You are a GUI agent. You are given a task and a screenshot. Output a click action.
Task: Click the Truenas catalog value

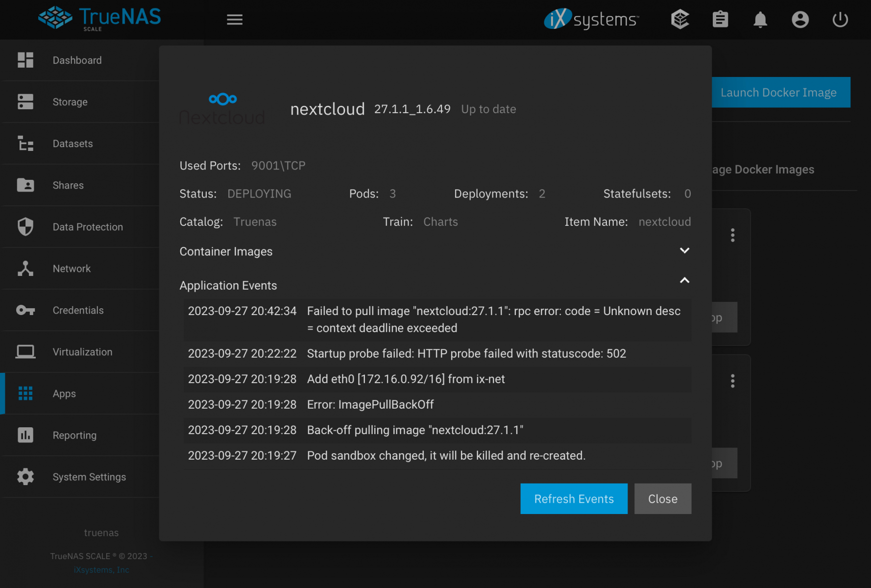[x=255, y=222]
